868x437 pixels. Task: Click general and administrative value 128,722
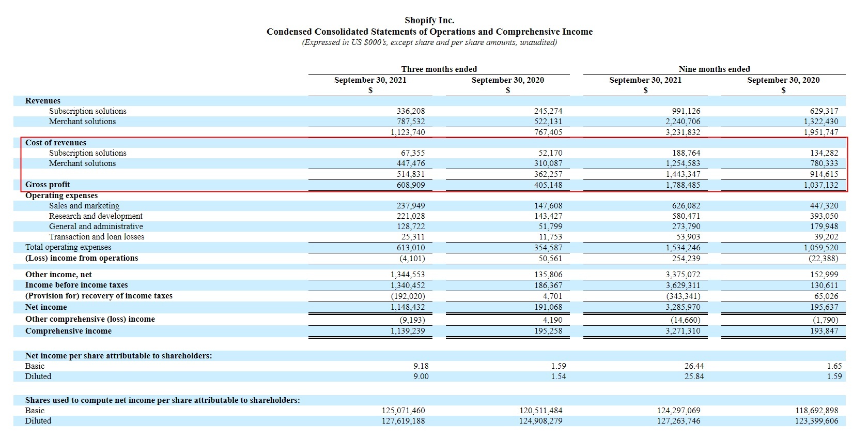click(x=411, y=227)
